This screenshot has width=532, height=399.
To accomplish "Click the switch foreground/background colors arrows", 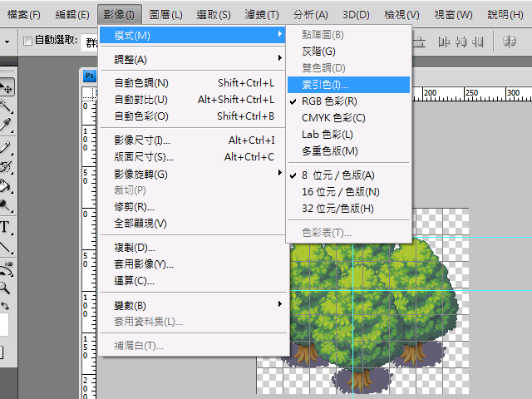I will point(5,306).
